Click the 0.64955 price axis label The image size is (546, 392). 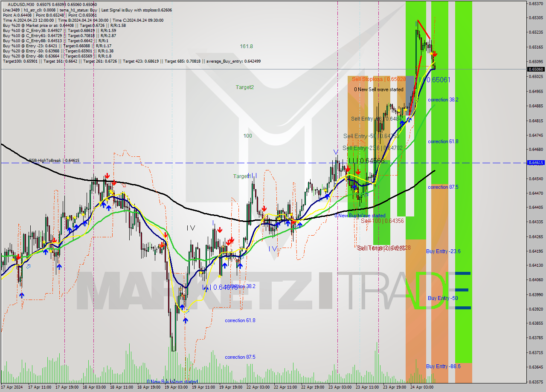(536, 91)
